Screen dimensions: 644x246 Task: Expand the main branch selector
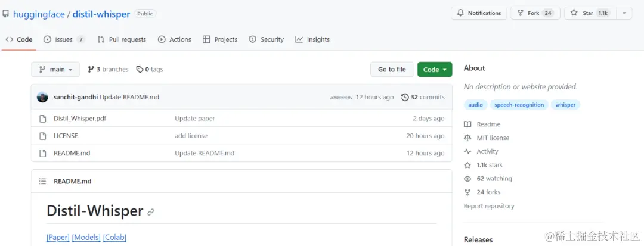coord(55,69)
